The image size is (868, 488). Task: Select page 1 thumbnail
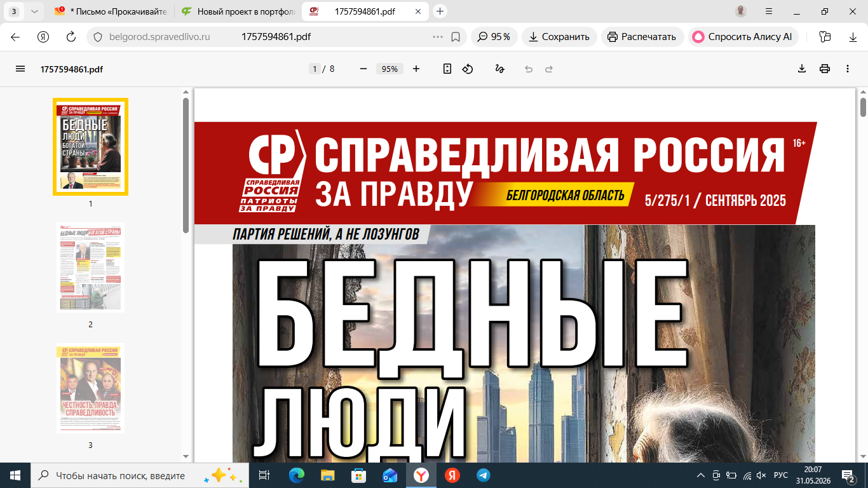(x=90, y=147)
